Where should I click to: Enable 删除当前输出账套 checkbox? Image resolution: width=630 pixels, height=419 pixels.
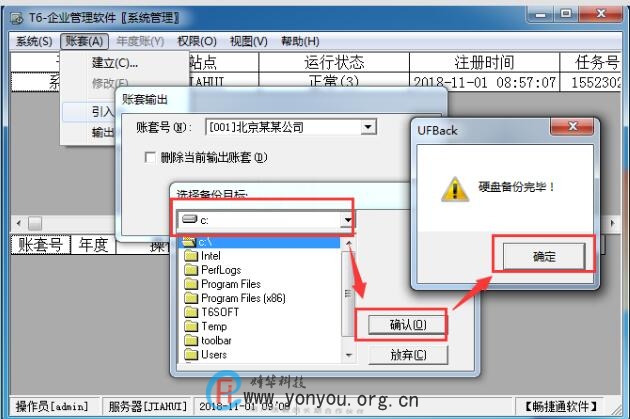(x=150, y=157)
